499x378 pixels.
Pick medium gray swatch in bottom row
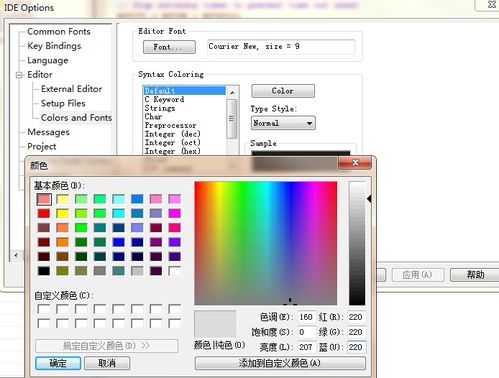100,271
